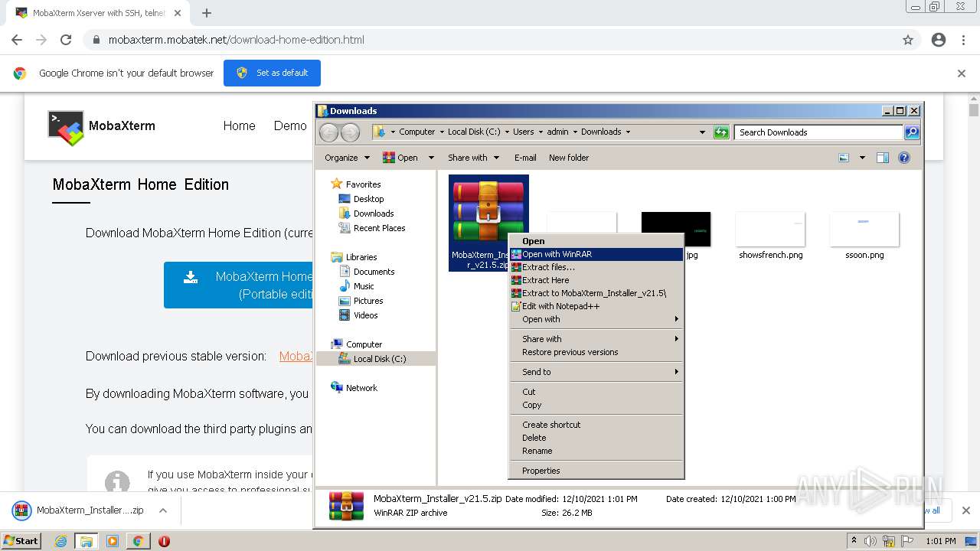980x551 pixels.
Task: Click the Chrome reload page icon
Action: click(66, 40)
